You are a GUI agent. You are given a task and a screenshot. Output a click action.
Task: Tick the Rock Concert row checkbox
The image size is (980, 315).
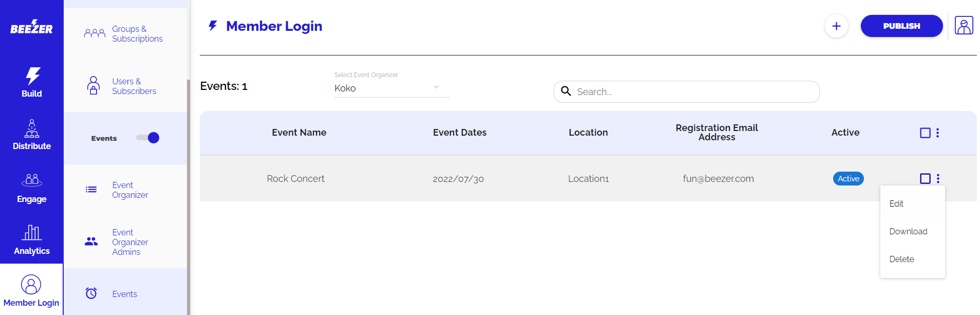(x=925, y=179)
